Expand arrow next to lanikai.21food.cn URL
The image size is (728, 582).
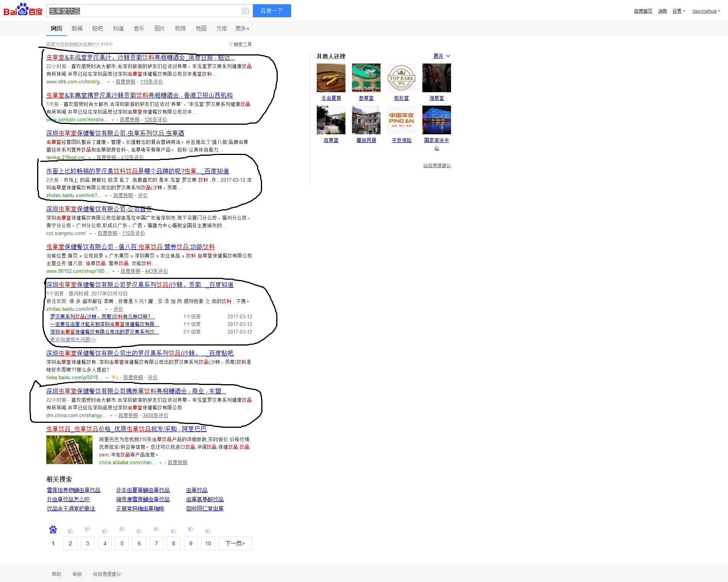coord(90,158)
